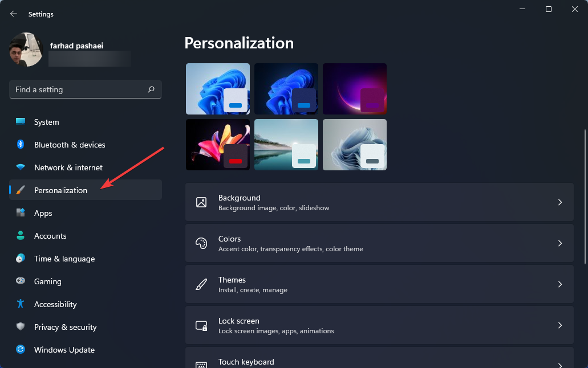
Task: Click the Find a setting search box
Action: [x=85, y=89]
